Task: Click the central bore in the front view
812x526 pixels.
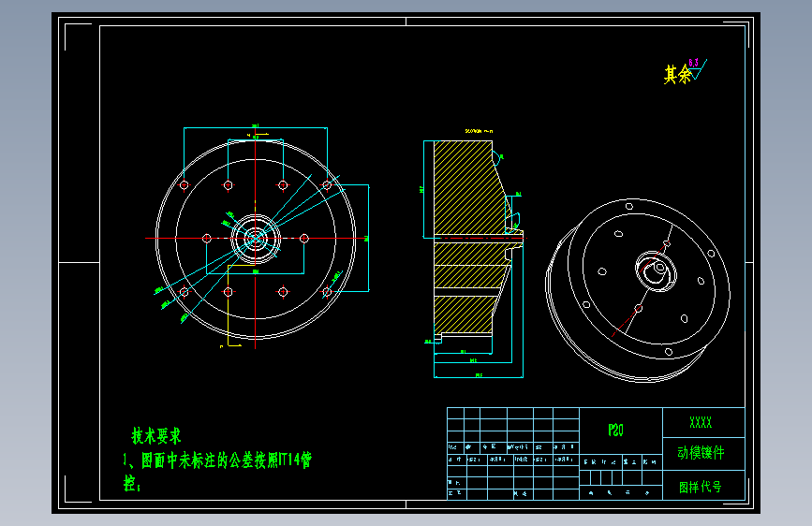Action: (256, 239)
